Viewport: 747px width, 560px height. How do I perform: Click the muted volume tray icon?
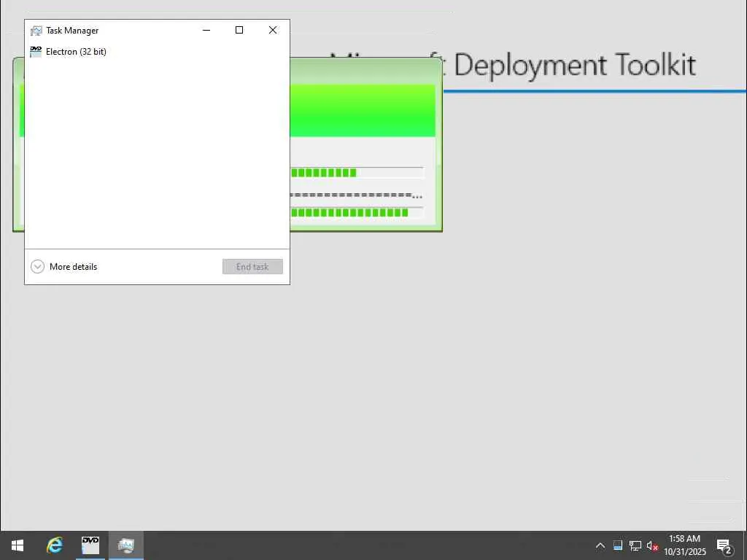[x=652, y=545]
